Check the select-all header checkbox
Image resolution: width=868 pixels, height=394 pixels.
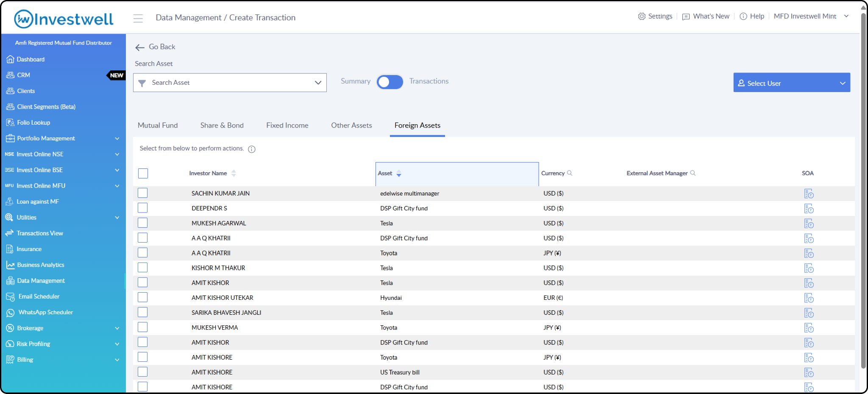(x=143, y=173)
